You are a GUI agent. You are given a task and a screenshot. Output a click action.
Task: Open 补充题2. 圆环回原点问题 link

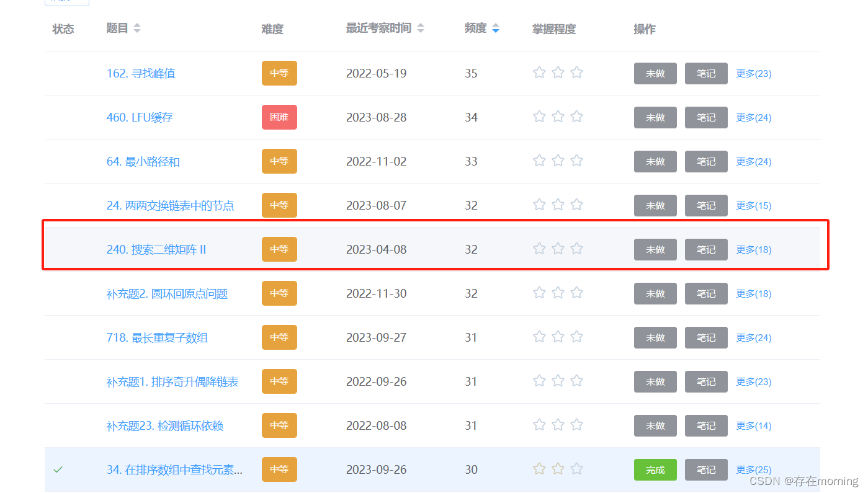(167, 293)
